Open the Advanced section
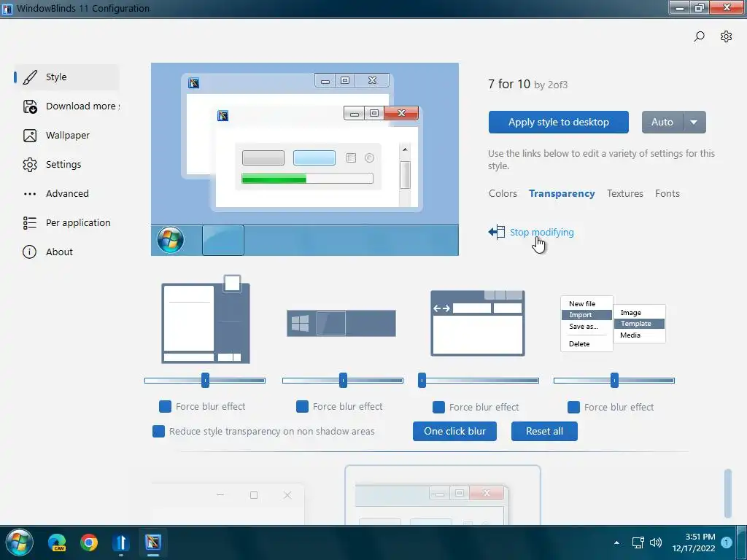Viewport: 747px width, 560px height. click(66, 194)
